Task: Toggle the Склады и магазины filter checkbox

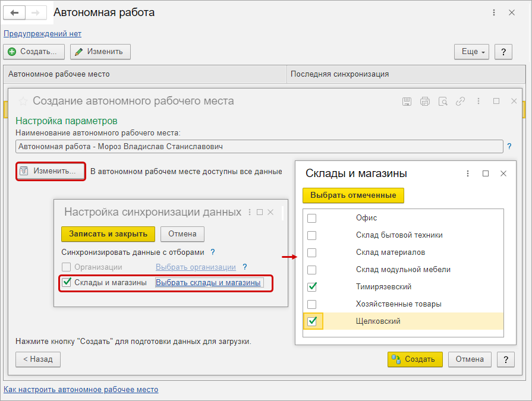Action: tap(67, 282)
